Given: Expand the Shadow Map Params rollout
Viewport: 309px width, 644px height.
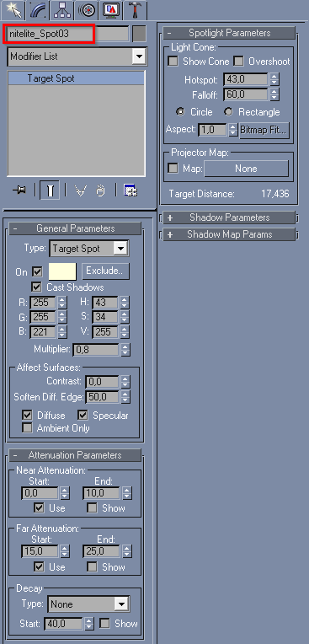Looking at the screenshot, I should [229, 234].
